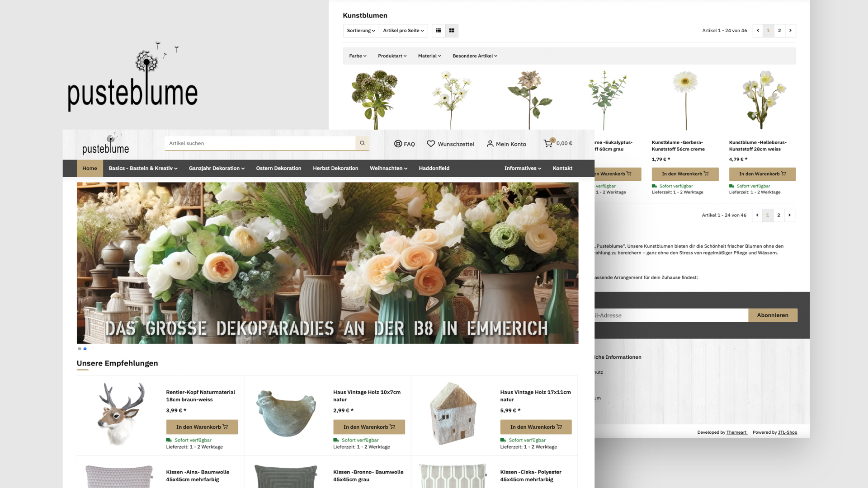Open Kontakt nav item
The height and width of the screenshot is (488, 868).
562,168
